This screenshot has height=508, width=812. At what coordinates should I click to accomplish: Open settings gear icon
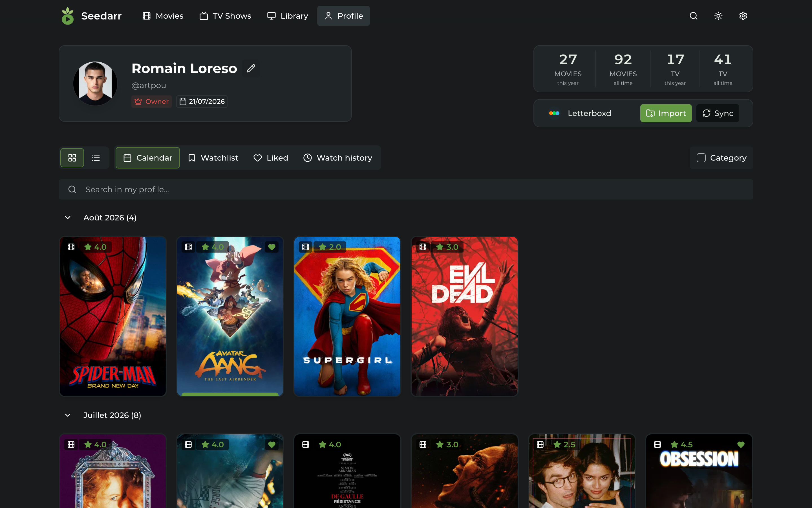(743, 16)
